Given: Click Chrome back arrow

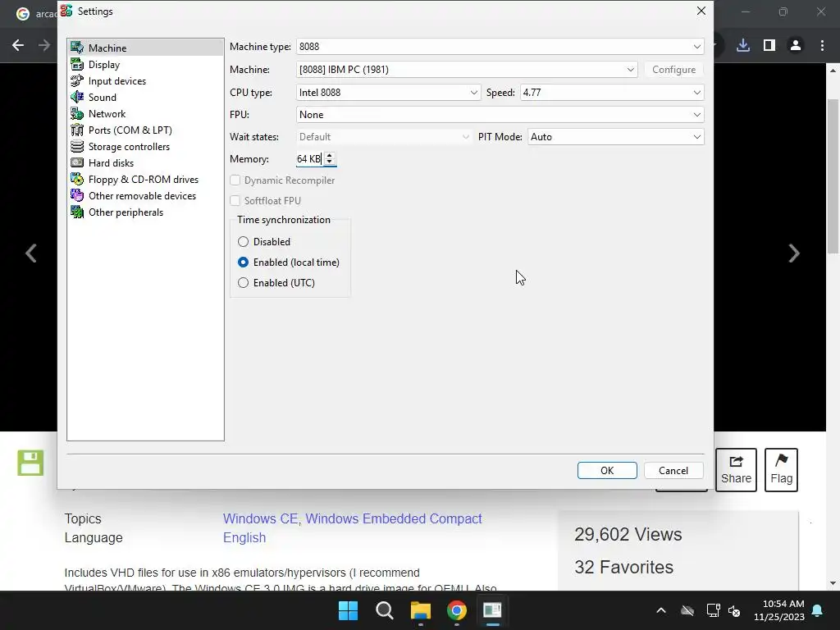Looking at the screenshot, I should click(18, 45).
